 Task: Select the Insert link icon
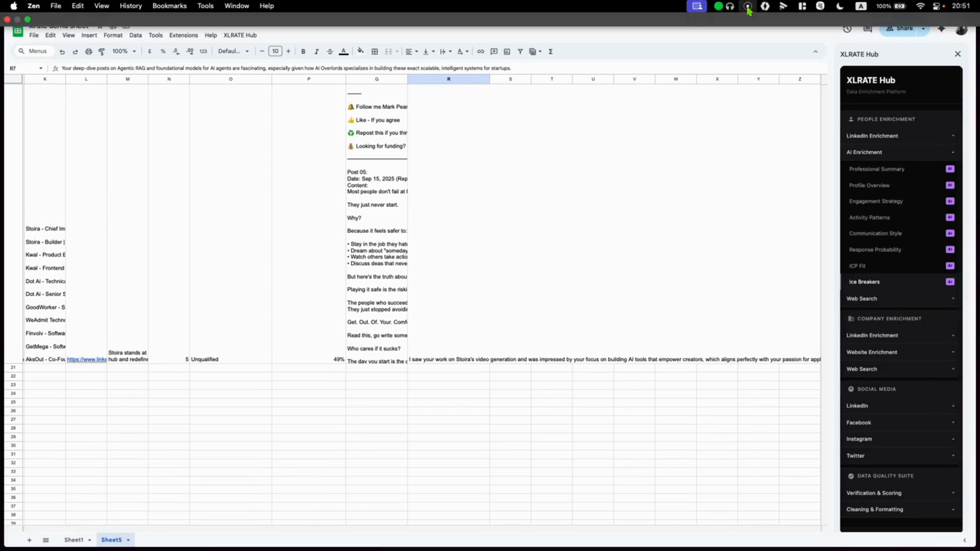tap(481, 51)
